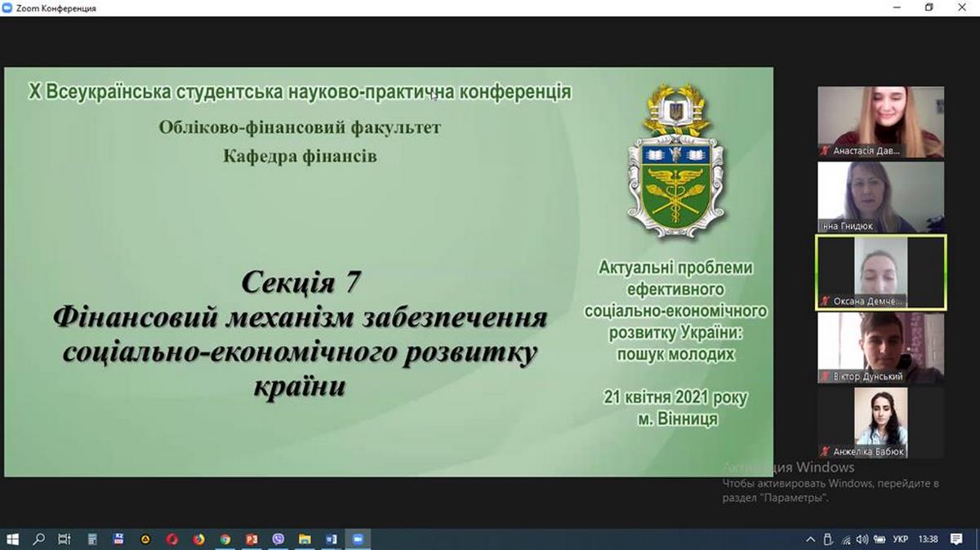Viewport: 980px width, 550px height.
Task: Open File Explorer from the taskbar
Action: tap(305, 539)
